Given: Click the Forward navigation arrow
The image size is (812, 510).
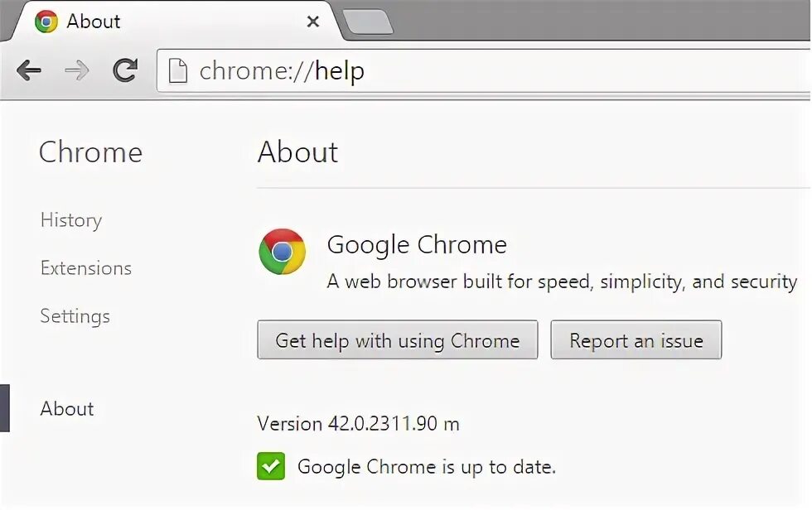Looking at the screenshot, I should click(77, 70).
